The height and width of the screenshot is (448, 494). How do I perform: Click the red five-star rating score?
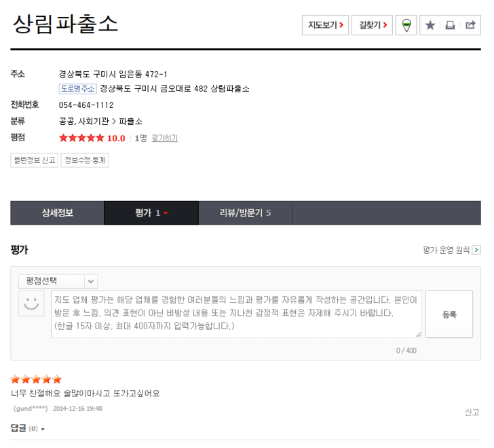point(81,138)
